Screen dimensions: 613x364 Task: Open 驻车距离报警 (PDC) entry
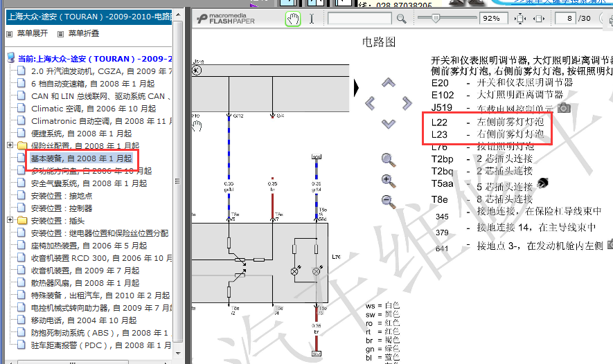tap(101, 345)
